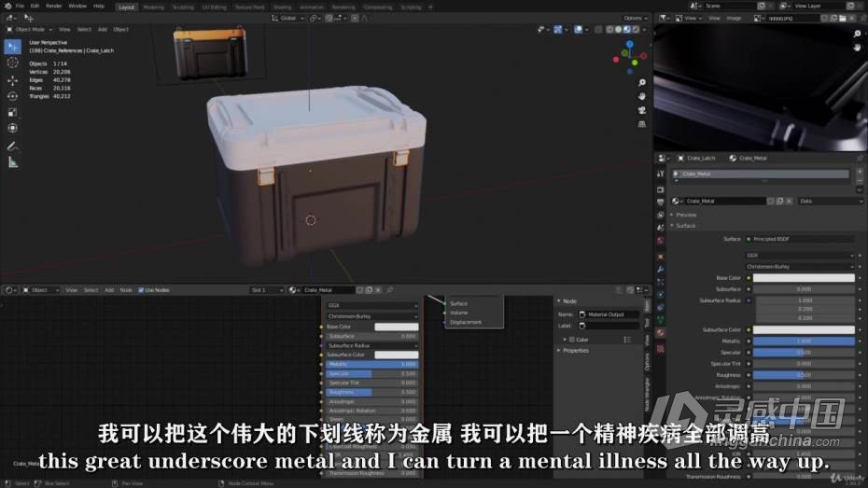Select the Move tool in viewport toolbar
Viewport: 868px width, 488px height.
click(x=13, y=81)
